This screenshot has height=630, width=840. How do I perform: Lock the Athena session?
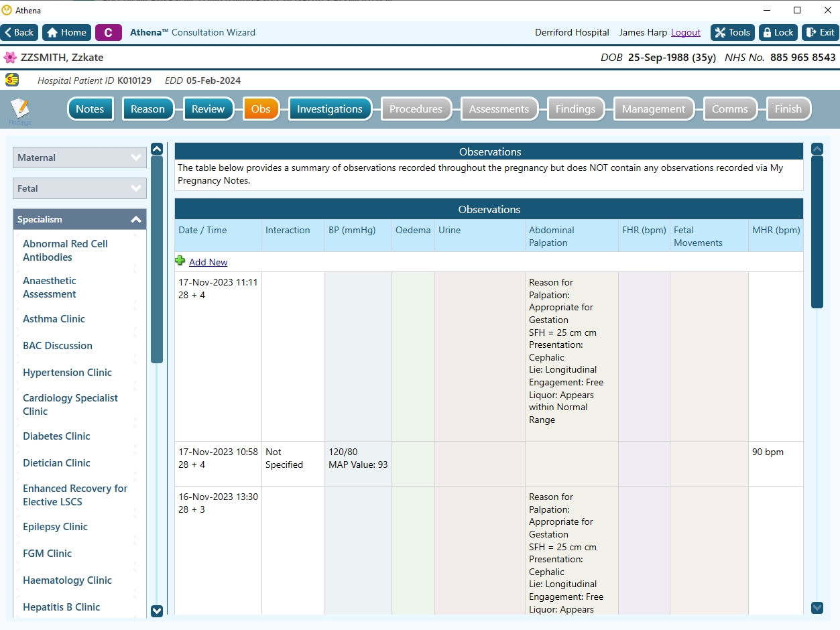(778, 32)
